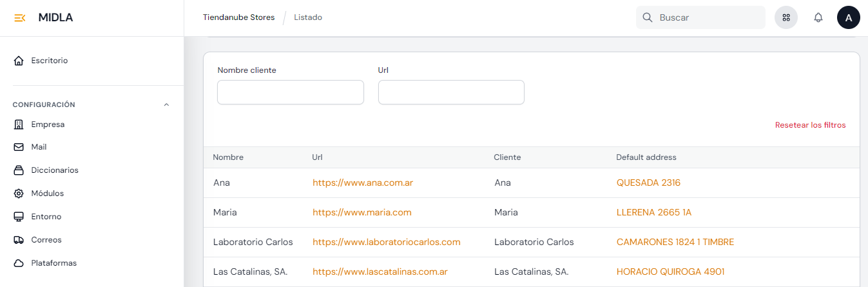Open the Correos truck icon
The width and height of the screenshot is (868, 287).
click(x=19, y=240)
